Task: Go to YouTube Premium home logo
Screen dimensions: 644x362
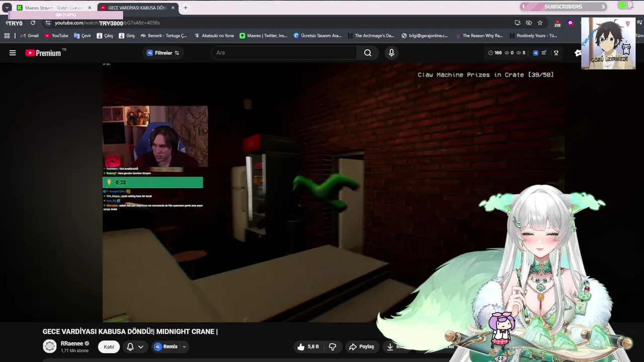Action: 43,53
